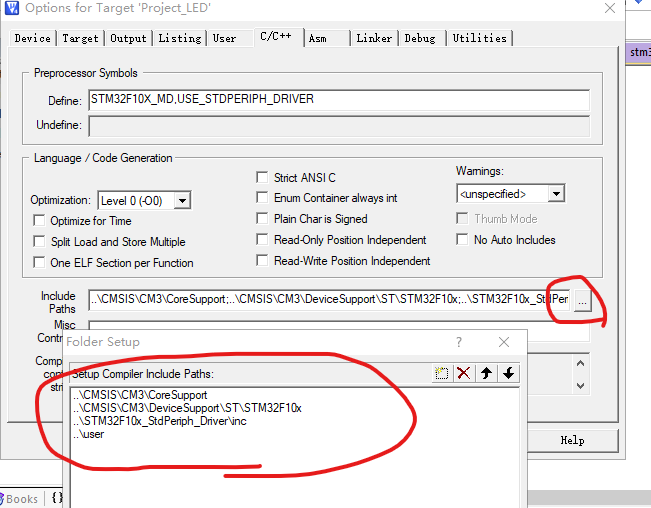Open the {} Functions tab in background

(x=57, y=498)
